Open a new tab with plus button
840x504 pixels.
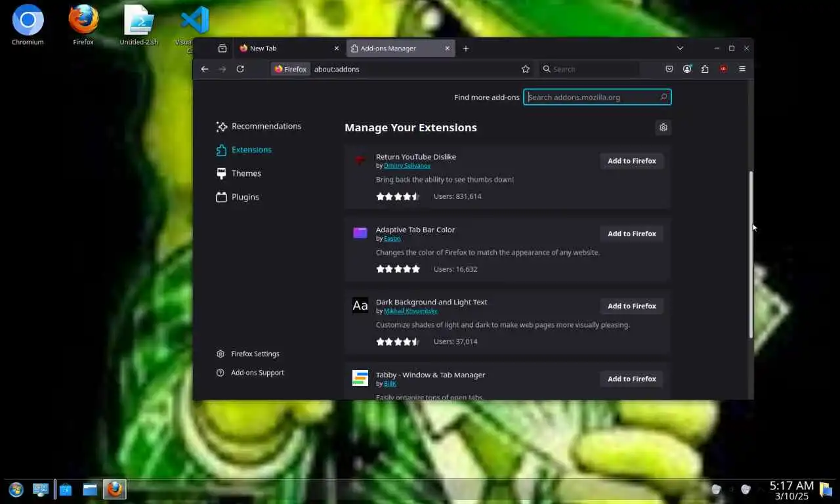pyautogui.click(x=466, y=49)
